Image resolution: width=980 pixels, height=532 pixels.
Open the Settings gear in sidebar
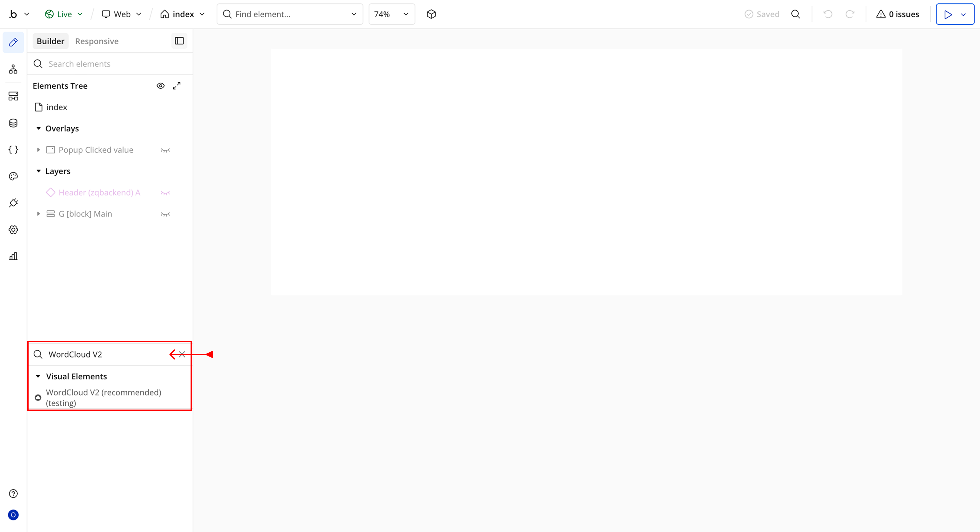13,230
